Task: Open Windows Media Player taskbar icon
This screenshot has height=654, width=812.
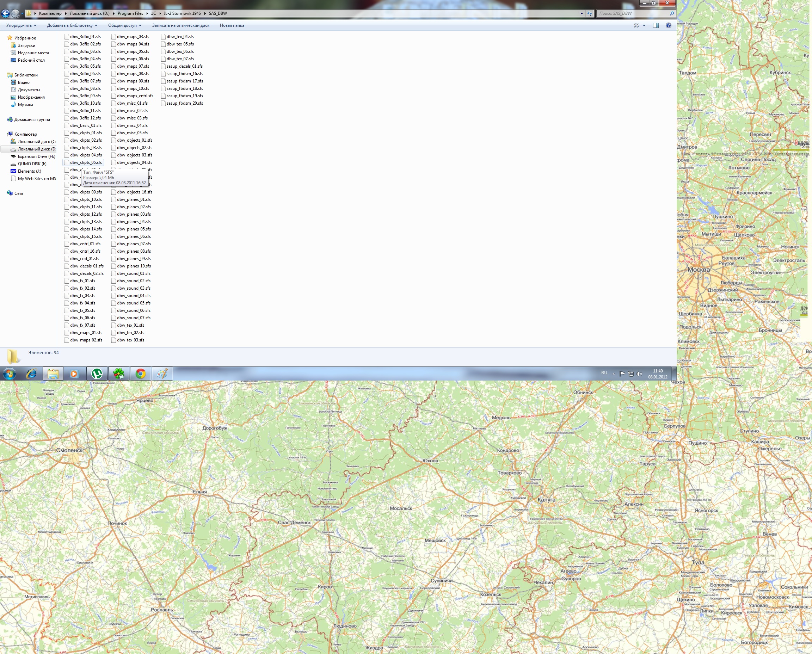Action: pos(74,374)
